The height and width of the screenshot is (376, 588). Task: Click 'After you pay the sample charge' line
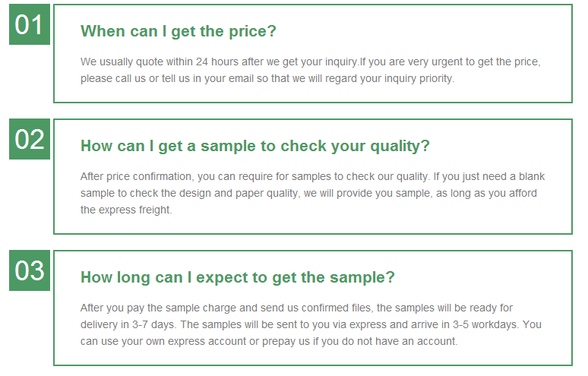pos(296,308)
